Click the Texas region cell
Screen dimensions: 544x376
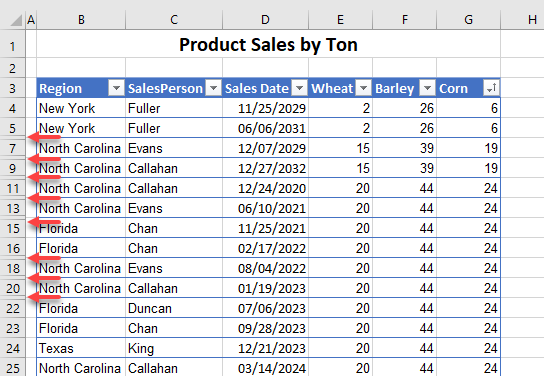click(x=81, y=348)
